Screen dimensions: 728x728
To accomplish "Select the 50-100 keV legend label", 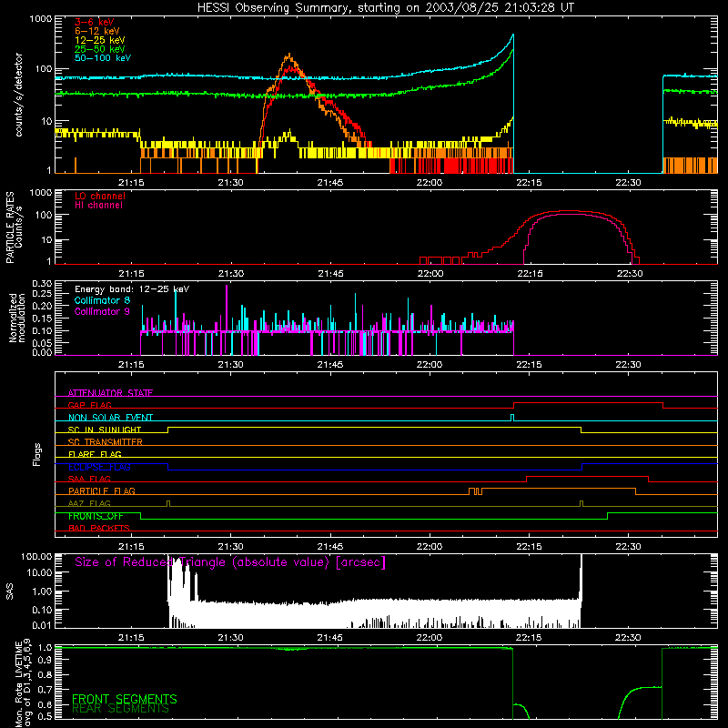I will coord(103,58).
